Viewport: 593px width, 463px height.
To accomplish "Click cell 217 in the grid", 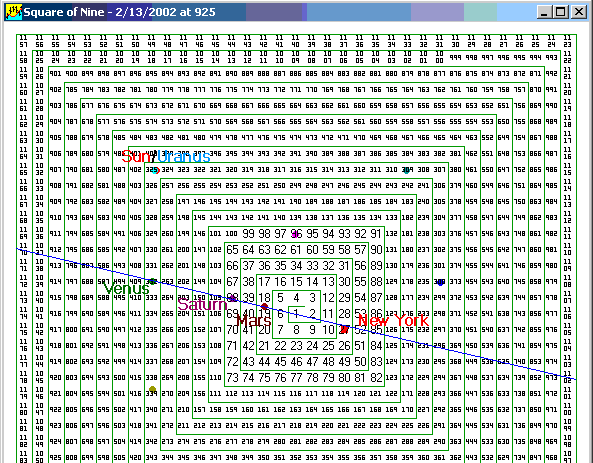I will click(280, 426).
